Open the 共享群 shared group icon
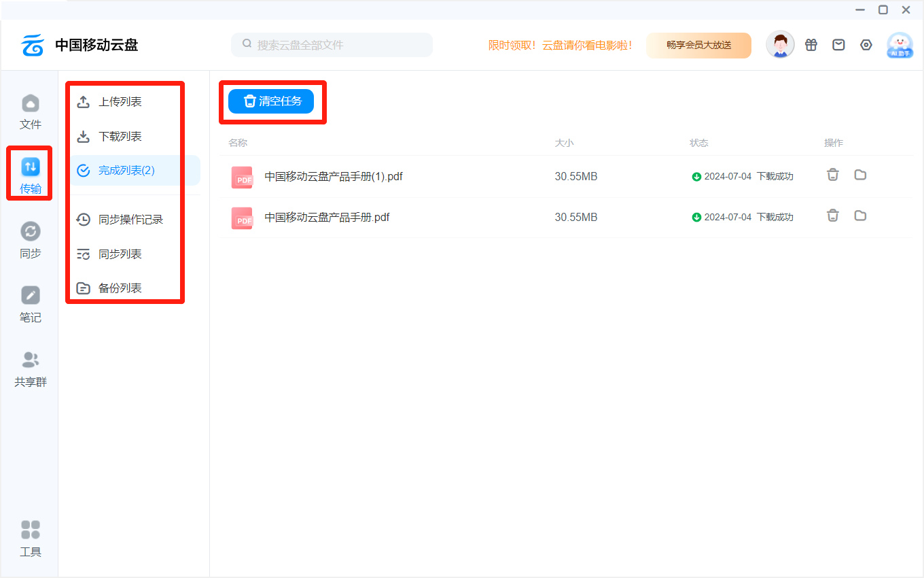The image size is (924, 578). tap(31, 369)
